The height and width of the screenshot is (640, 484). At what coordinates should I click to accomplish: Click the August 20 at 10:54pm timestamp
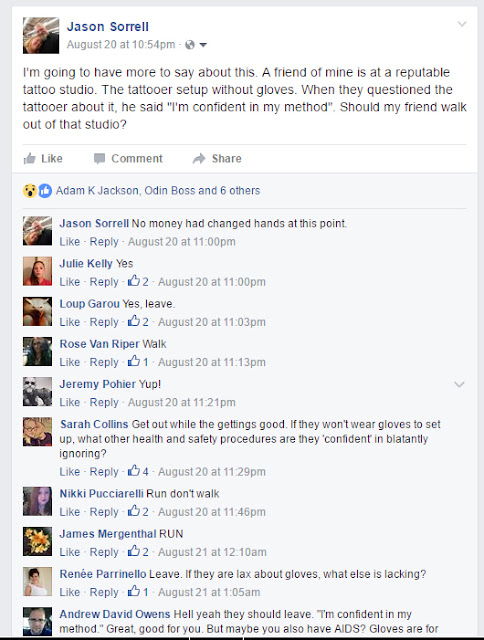click(121, 44)
